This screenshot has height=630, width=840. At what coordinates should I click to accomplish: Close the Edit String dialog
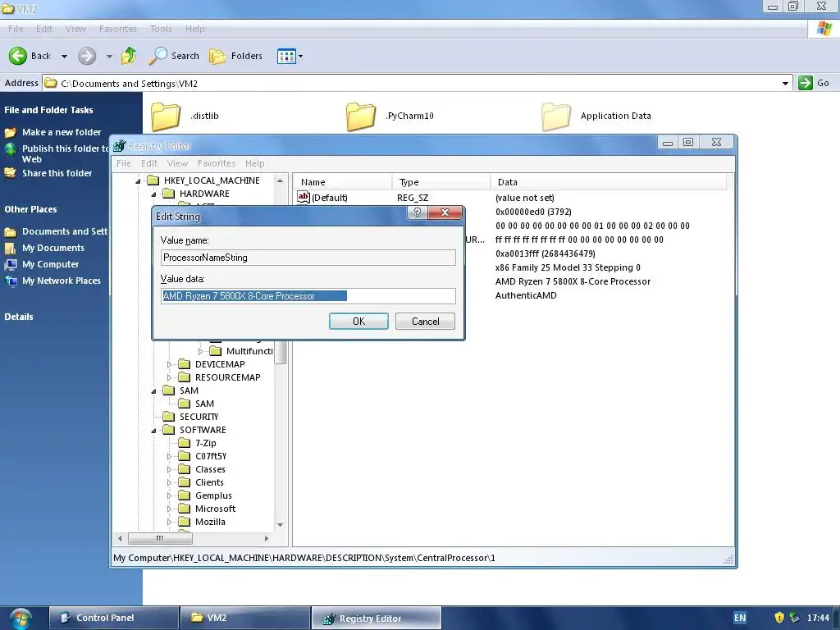click(445, 212)
